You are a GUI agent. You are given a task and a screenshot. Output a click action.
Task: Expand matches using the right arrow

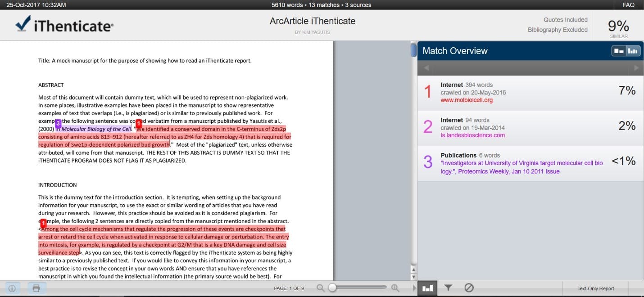(636, 67)
